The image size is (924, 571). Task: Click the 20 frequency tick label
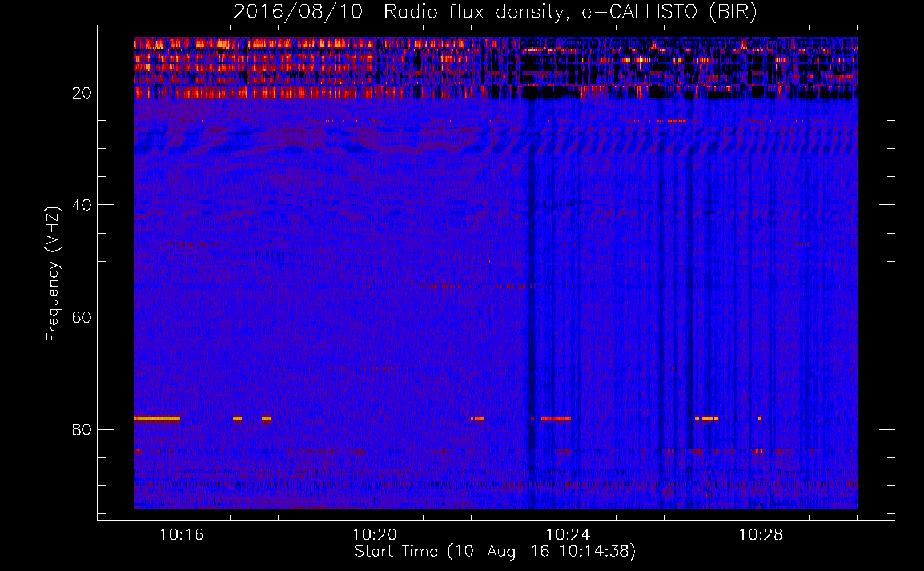[x=82, y=93]
